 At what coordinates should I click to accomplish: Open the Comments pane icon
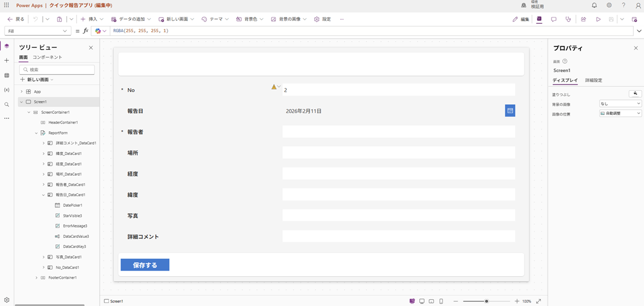pyautogui.click(x=554, y=19)
